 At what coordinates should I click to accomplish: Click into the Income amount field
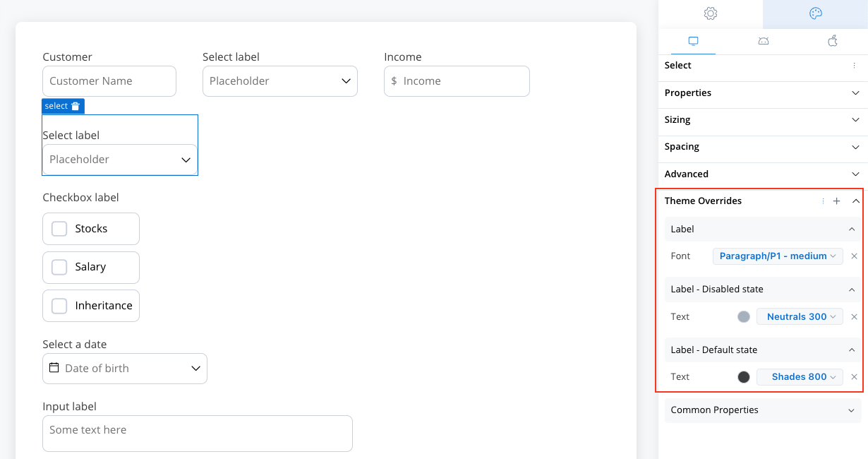point(457,81)
